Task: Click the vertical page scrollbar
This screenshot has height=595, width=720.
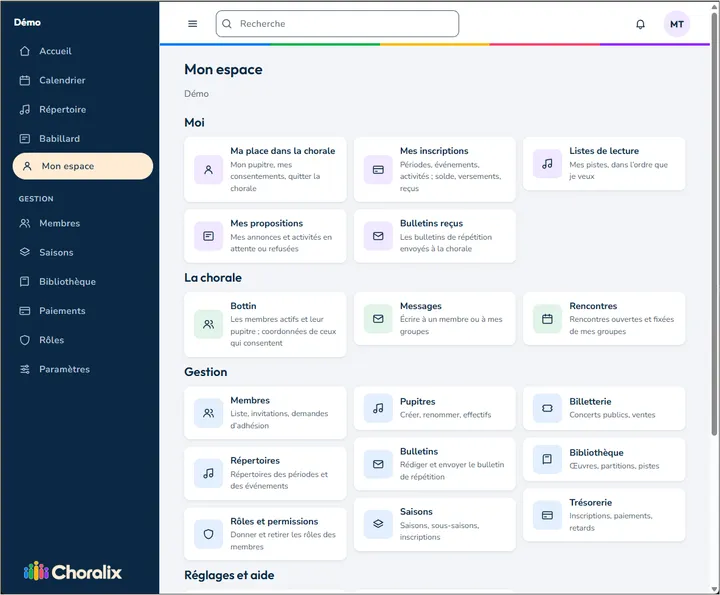Action: [714, 224]
